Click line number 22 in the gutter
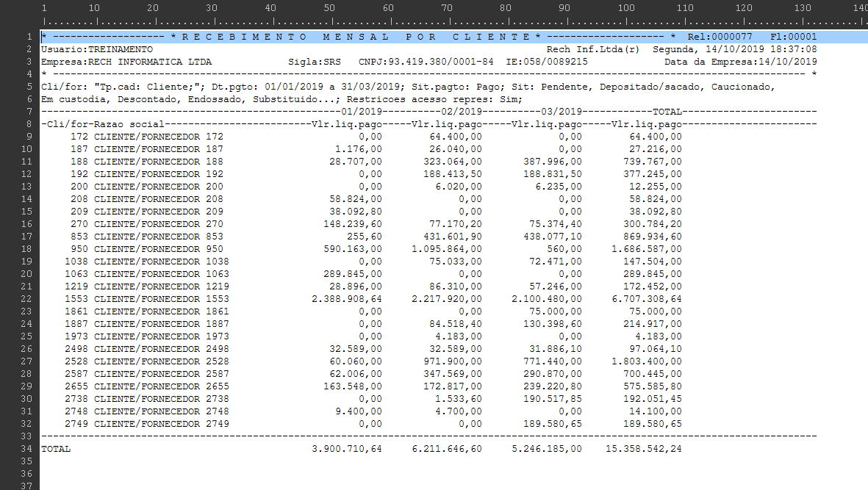This screenshot has width=868, height=490. point(26,299)
